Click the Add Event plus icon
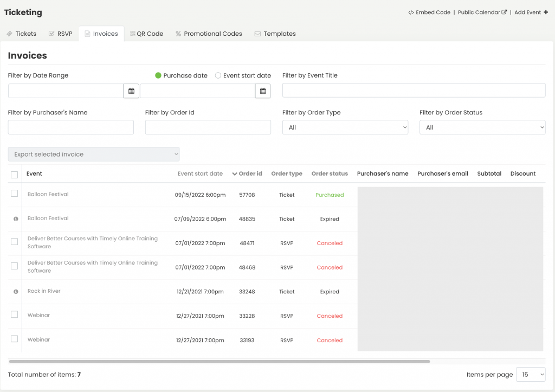 545,12
